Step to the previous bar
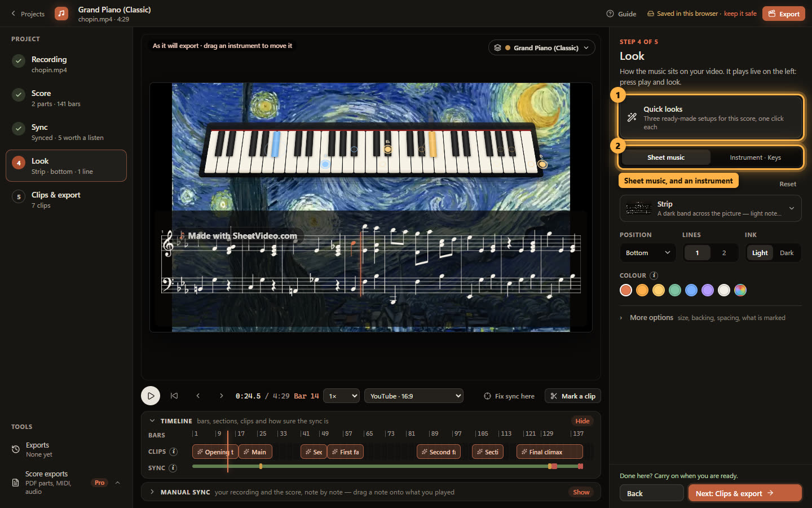812x508 pixels. [x=198, y=396]
